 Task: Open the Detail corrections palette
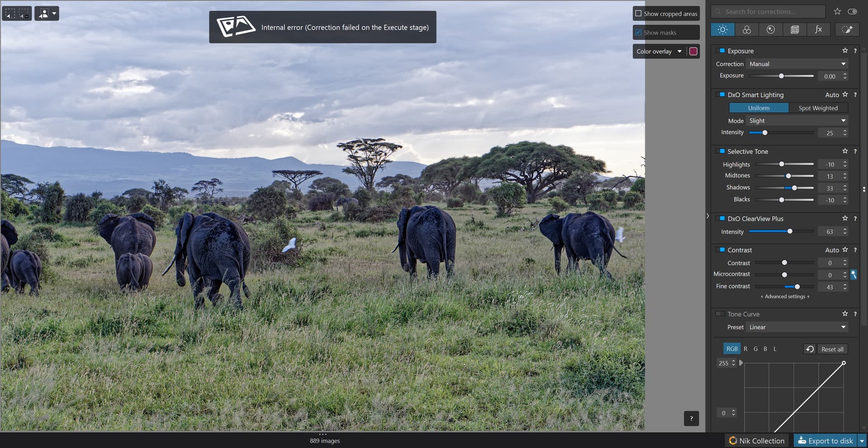770,30
